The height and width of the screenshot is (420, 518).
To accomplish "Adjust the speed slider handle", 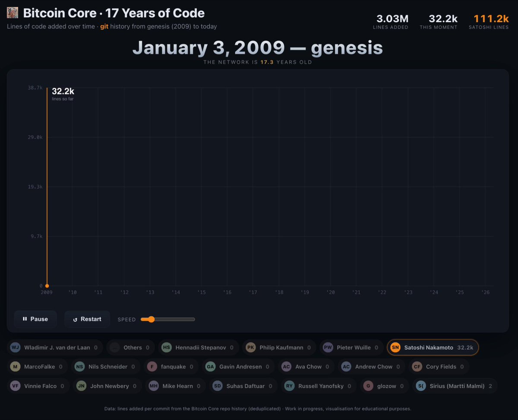I will (151, 319).
